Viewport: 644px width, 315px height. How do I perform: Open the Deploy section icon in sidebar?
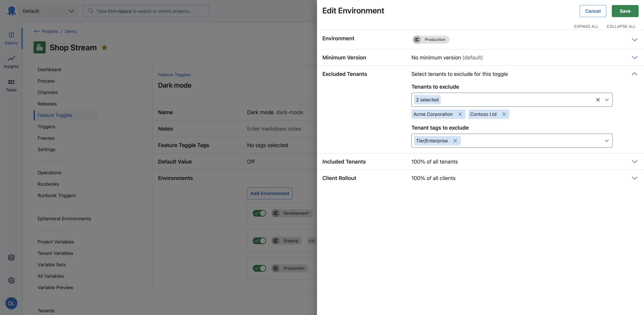11,35
